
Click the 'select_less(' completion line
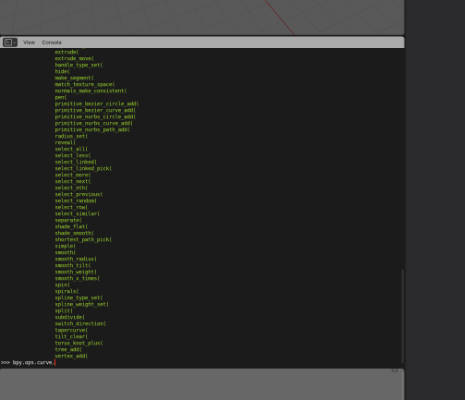pyautogui.click(x=73, y=155)
